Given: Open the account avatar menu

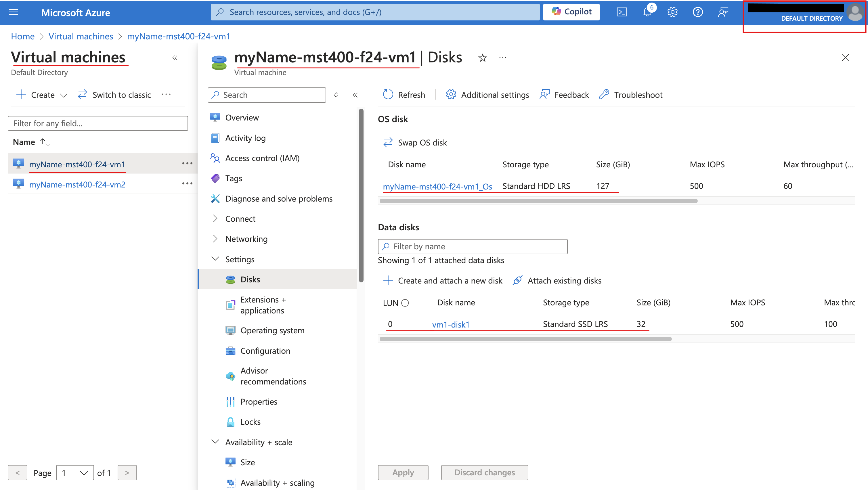Looking at the screenshot, I should click(x=856, y=12).
